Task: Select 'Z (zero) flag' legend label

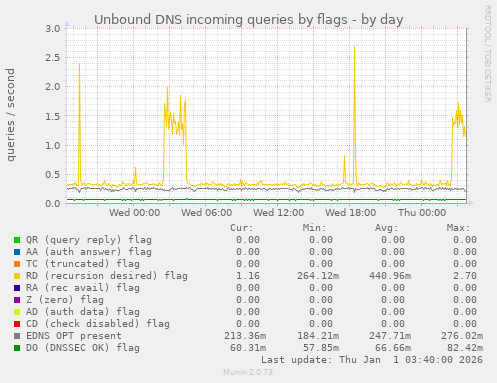Action: tap(65, 300)
